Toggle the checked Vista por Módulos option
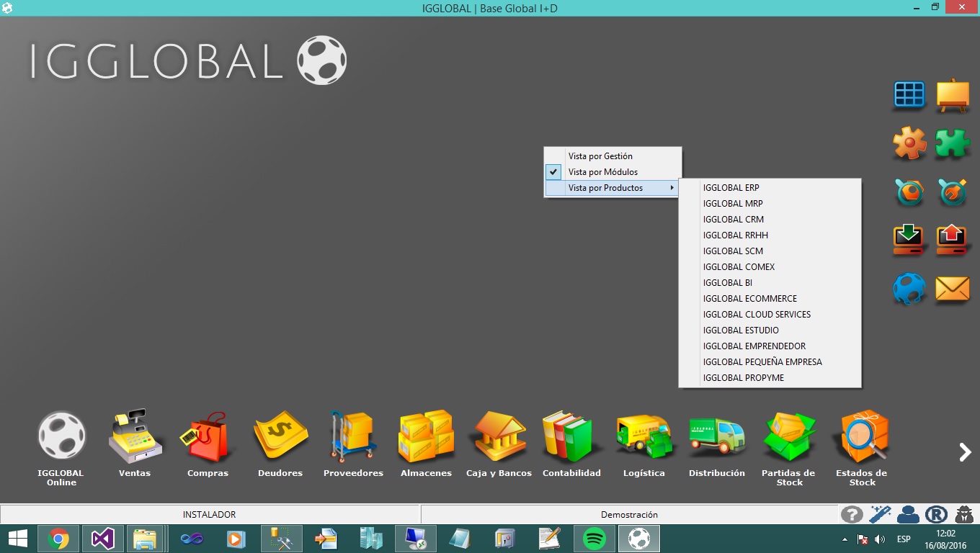 click(x=612, y=172)
